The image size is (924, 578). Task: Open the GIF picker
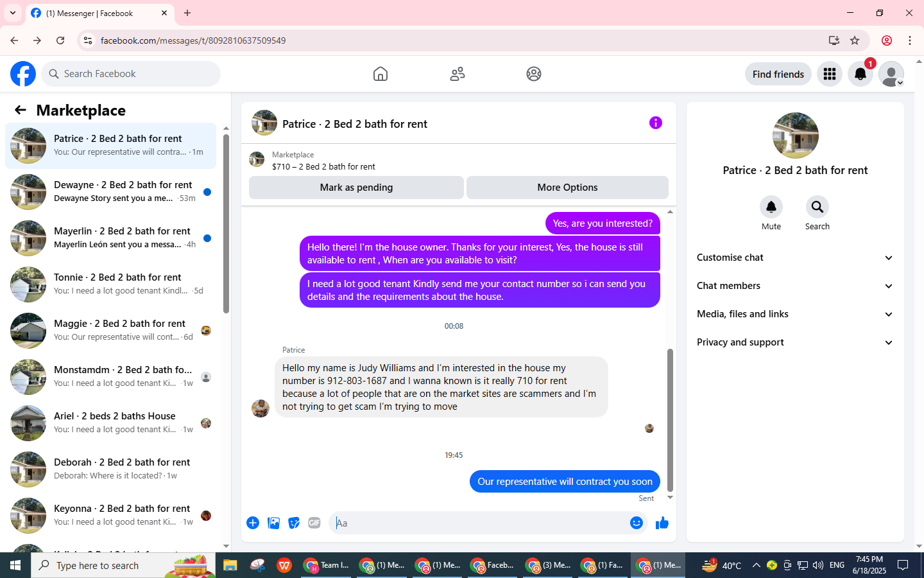coord(314,523)
